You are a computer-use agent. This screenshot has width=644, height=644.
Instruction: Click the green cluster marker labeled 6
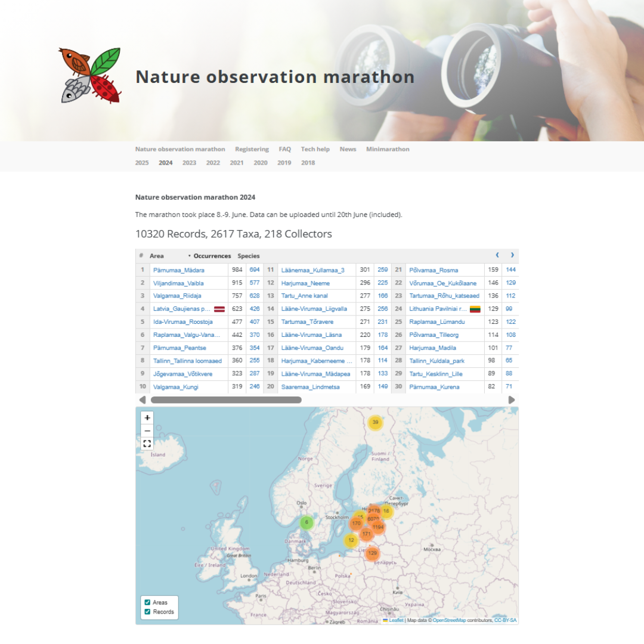[x=306, y=523]
